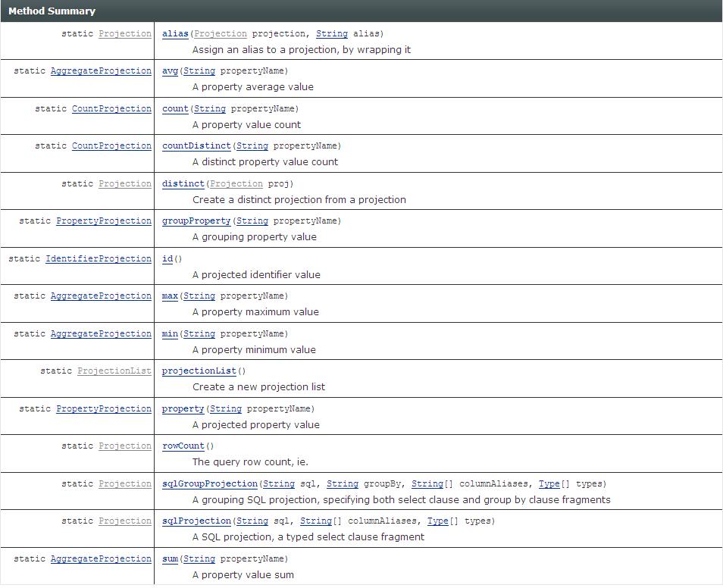
Task: Follow the min method link
Action: pos(168,333)
